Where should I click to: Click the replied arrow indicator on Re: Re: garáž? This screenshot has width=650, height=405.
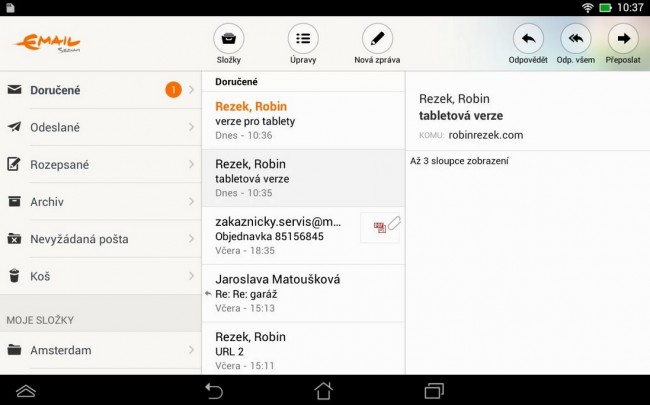point(208,294)
